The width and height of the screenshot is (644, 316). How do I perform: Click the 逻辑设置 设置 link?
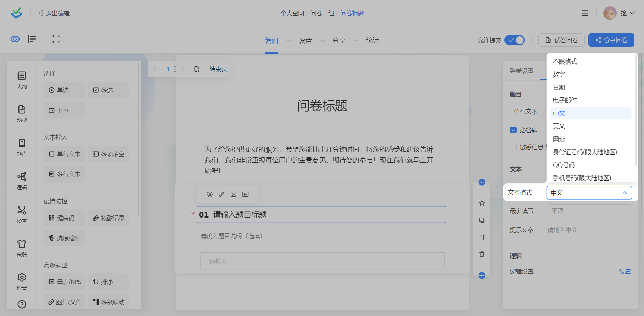pos(625,271)
